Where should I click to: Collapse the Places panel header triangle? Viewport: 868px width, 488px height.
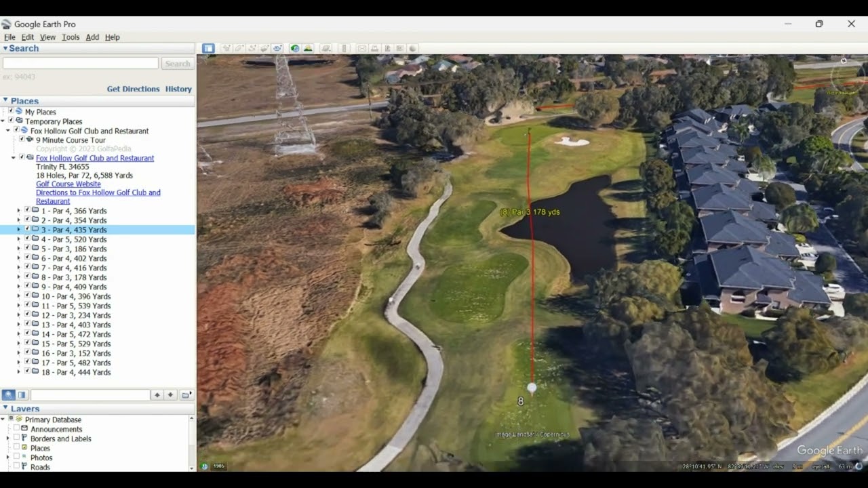click(5, 100)
